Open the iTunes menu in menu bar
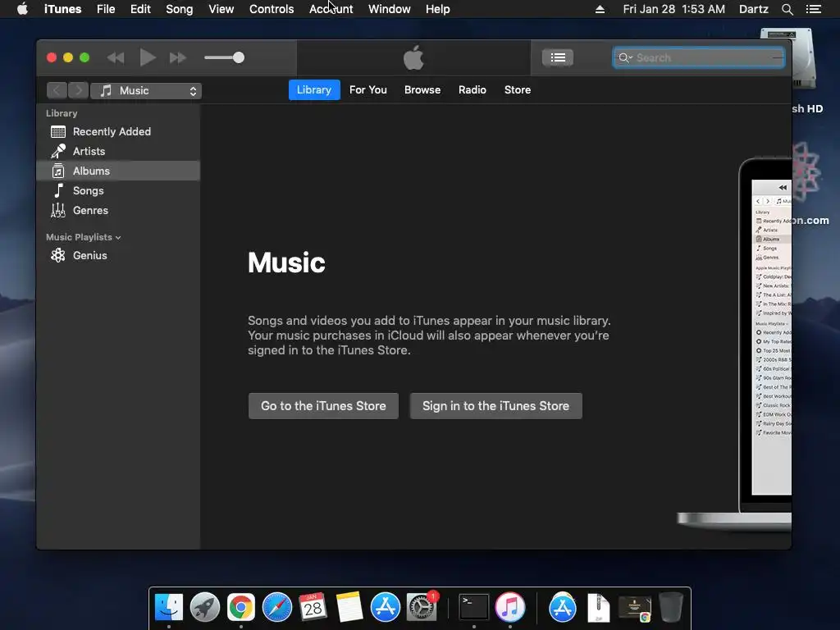Screen dimensions: 840x630 [x=62, y=9]
